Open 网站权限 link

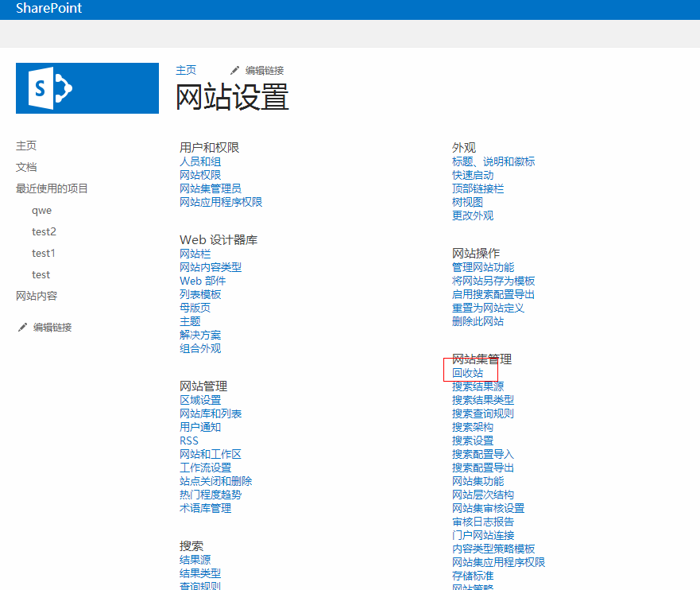click(200, 175)
